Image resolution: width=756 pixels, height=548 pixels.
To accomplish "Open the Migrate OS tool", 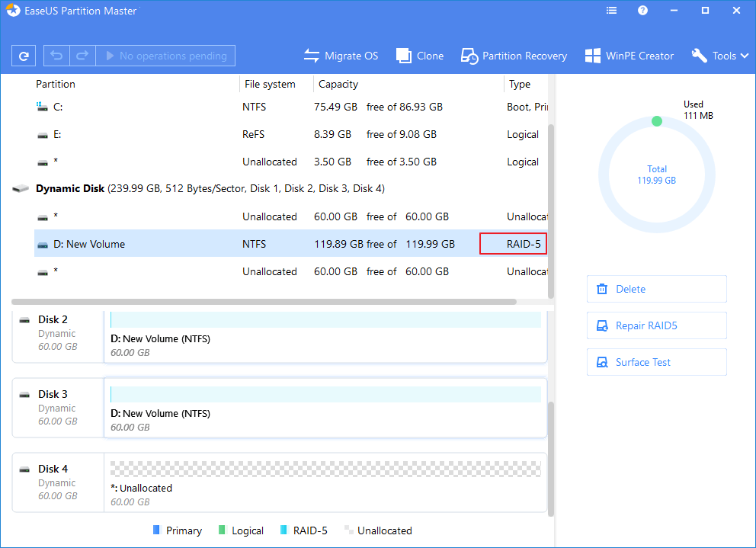I will 341,56.
